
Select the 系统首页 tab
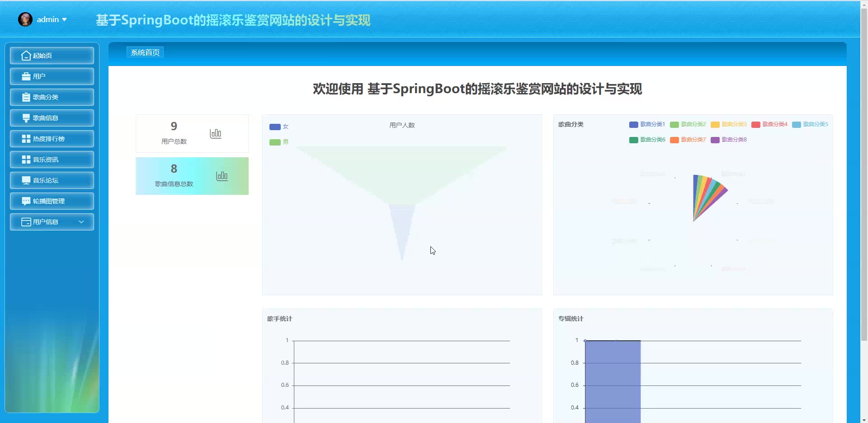tap(145, 52)
